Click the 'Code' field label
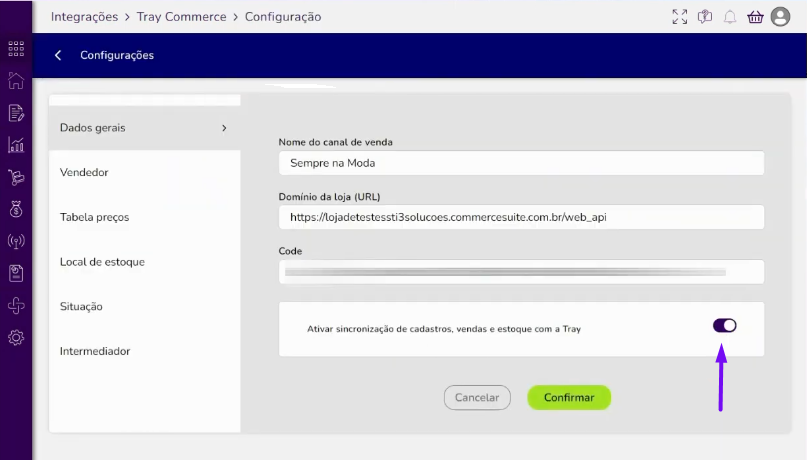The image size is (807, 460). pos(290,251)
